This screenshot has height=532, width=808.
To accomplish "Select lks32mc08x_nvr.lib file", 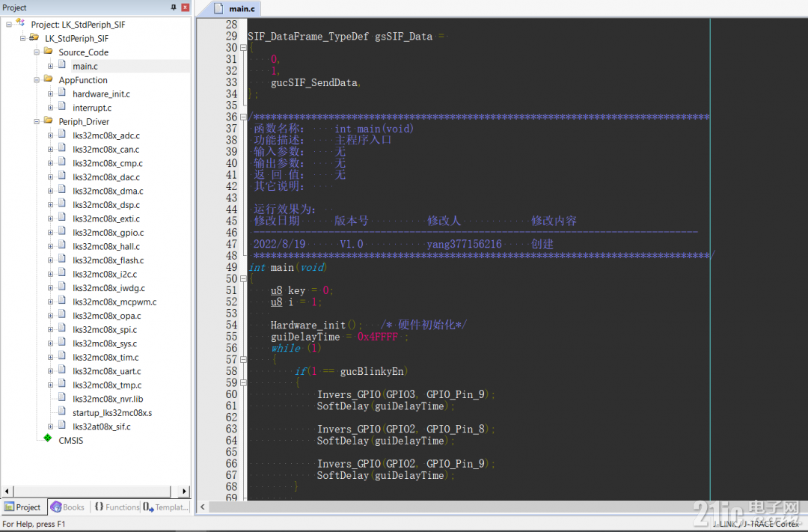I will 108,399.
